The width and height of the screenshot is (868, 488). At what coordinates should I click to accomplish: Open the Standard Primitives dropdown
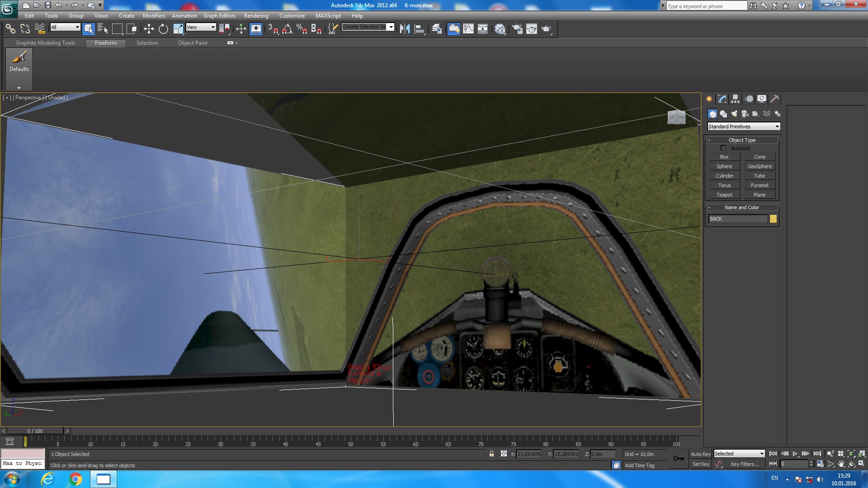coord(744,127)
